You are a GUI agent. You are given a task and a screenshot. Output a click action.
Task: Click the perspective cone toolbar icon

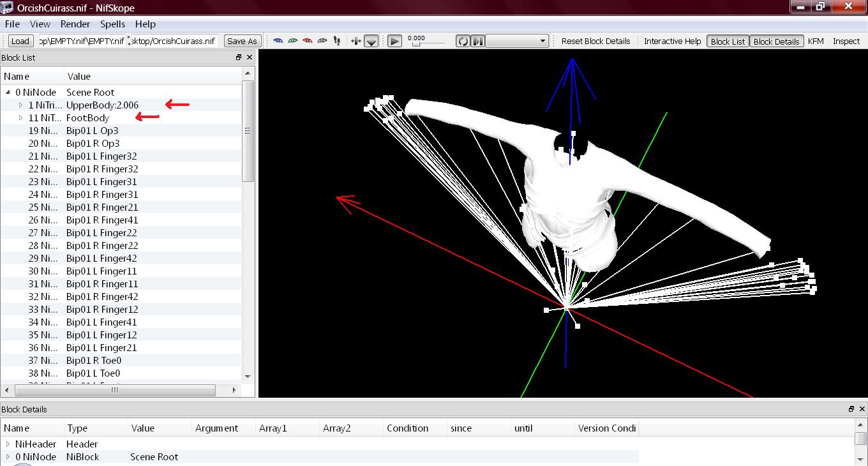tap(371, 41)
